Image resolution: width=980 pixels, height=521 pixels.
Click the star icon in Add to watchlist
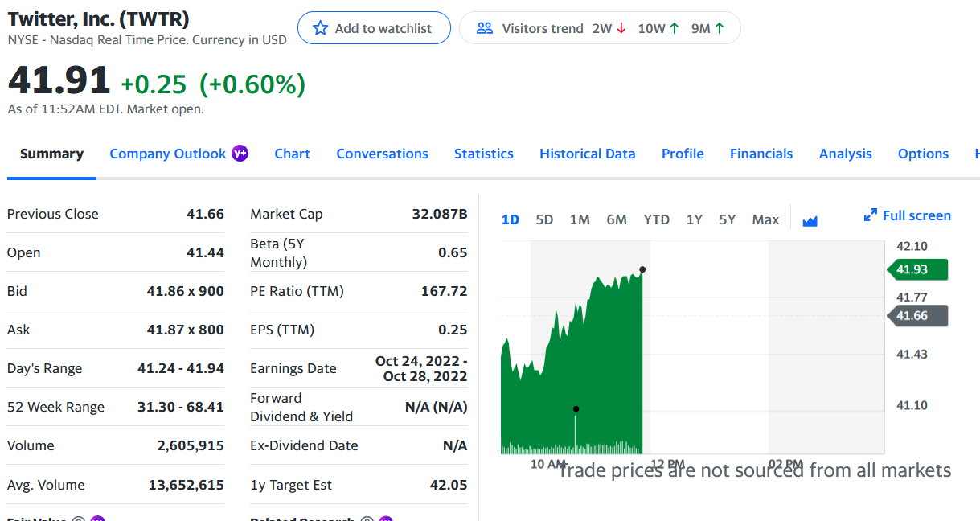coord(321,28)
